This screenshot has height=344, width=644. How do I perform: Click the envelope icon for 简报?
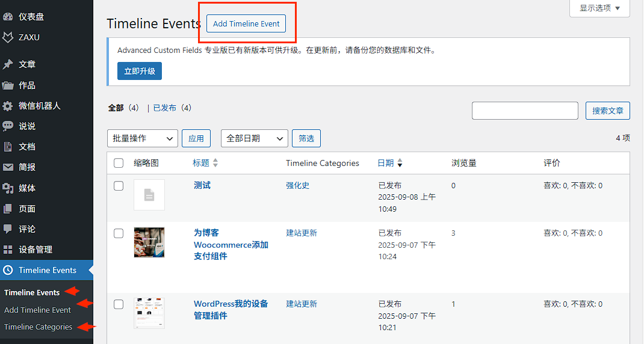click(x=8, y=167)
